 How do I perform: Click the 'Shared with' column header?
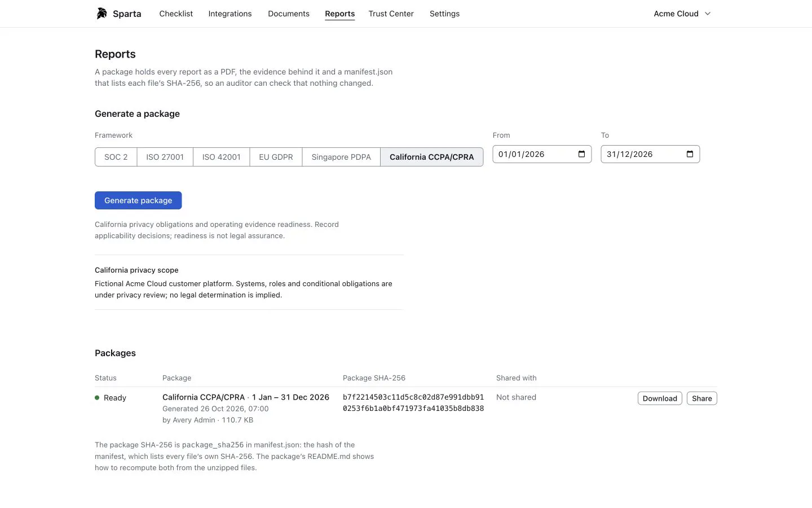pyautogui.click(x=517, y=378)
